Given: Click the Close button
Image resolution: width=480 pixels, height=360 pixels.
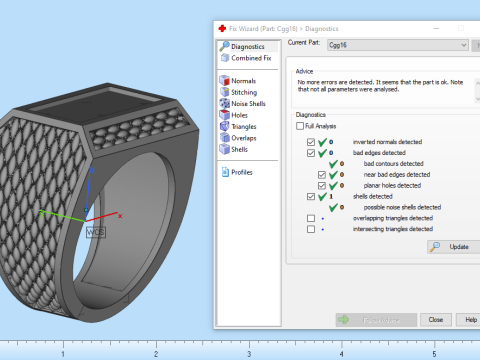Looking at the screenshot, I should (436, 320).
